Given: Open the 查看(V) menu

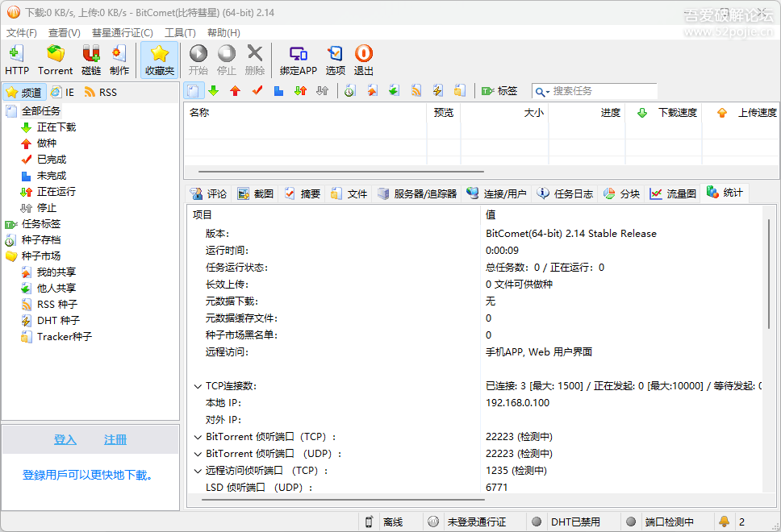Looking at the screenshot, I should coord(65,33).
